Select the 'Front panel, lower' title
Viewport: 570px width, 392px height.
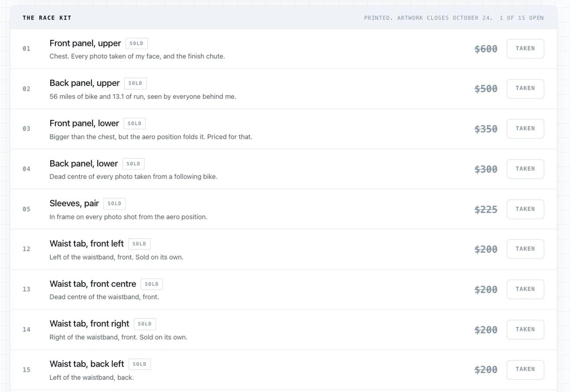click(x=84, y=123)
